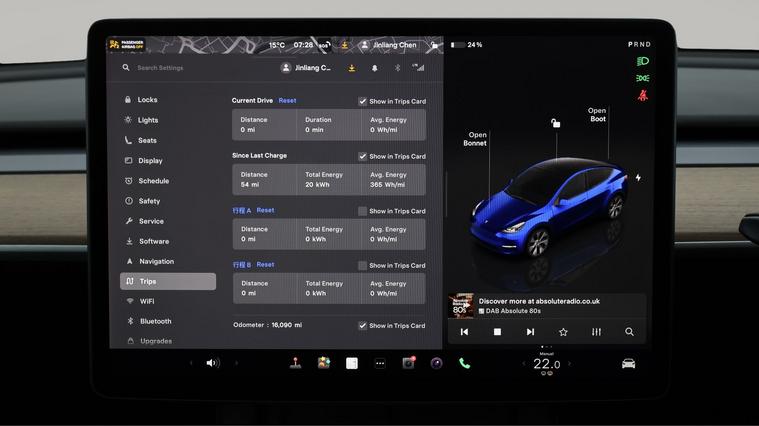Open the Display settings menu

pyautogui.click(x=150, y=161)
